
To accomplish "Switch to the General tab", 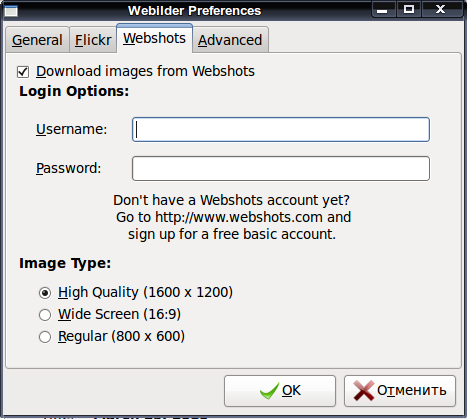I will (x=37, y=40).
